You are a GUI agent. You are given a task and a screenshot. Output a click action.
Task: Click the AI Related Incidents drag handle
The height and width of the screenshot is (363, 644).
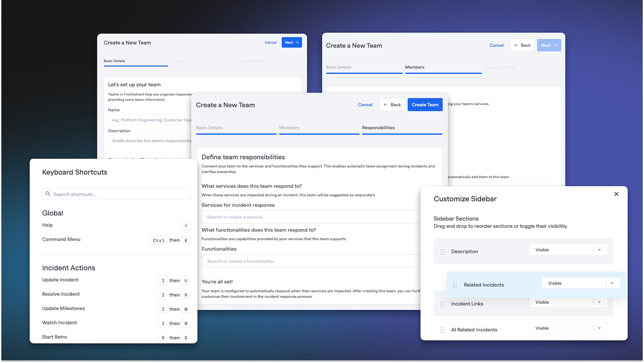(442, 330)
